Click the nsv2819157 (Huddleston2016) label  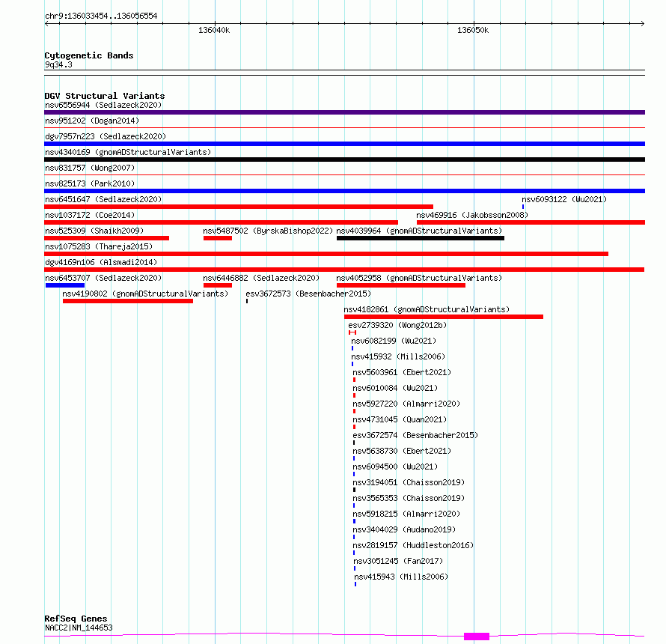[413, 545]
